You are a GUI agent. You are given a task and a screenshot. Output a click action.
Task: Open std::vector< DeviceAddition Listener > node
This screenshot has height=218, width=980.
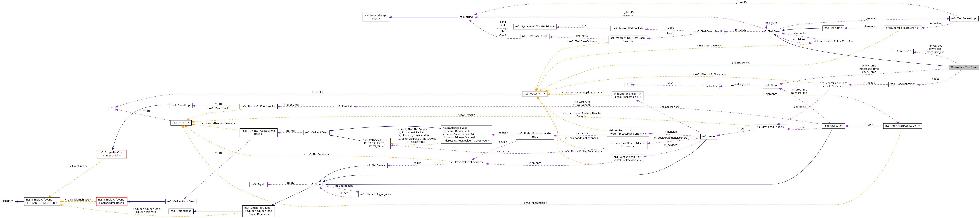pyautogui.click(x=628, y=145)
